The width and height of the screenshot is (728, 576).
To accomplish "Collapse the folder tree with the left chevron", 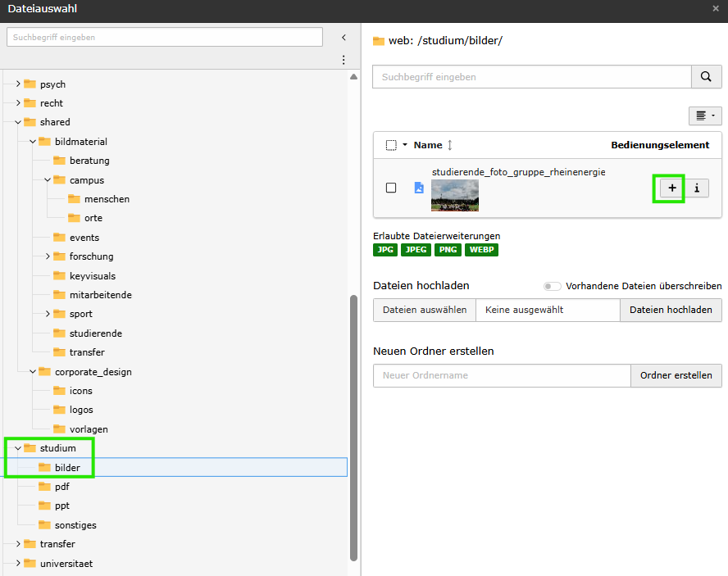I will point(344,38).
